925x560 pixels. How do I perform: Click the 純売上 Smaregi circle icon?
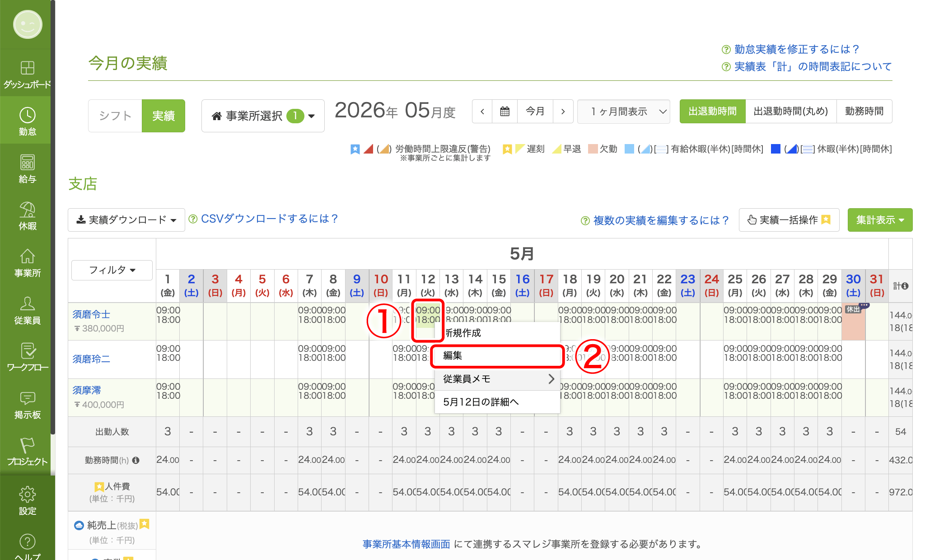(79, 525)
